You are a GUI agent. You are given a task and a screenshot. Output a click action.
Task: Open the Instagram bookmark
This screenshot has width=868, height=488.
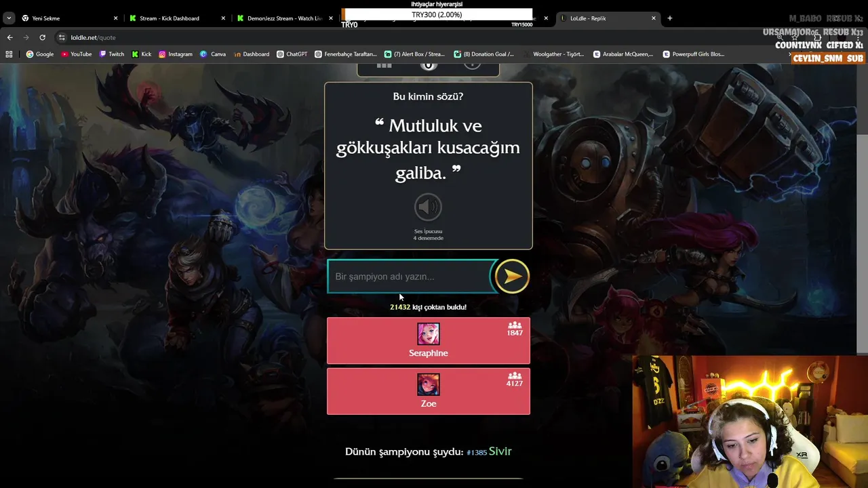click(x=176, y=54)
